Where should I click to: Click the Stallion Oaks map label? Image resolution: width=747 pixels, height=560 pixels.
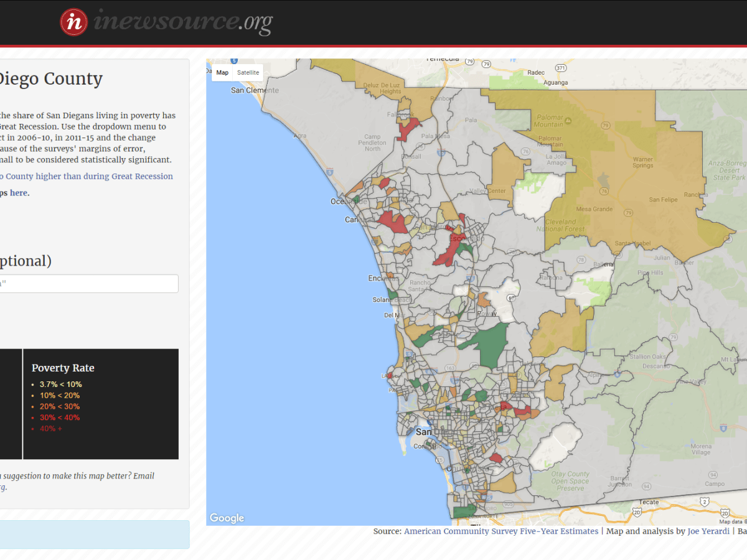tap(648, 357)
